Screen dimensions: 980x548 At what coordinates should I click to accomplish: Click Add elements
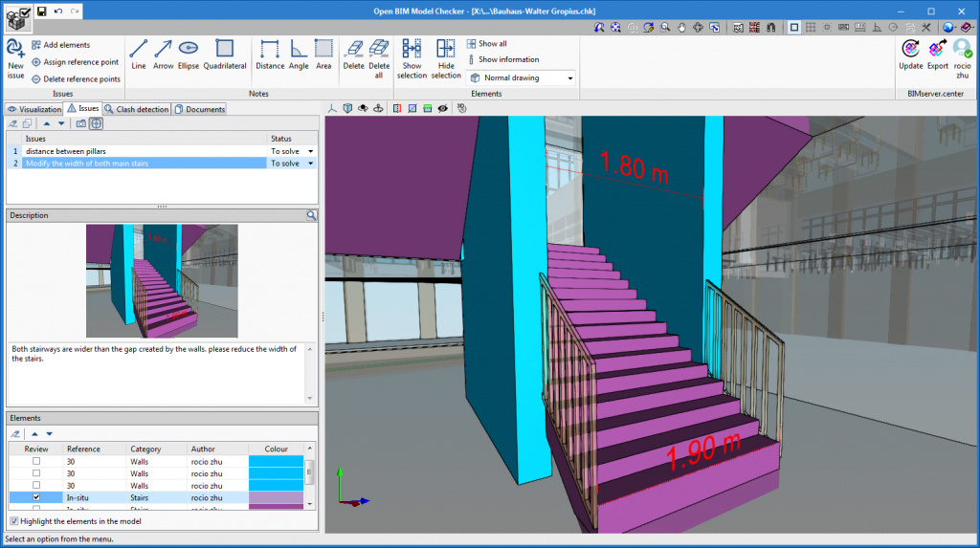[x=60, y=45]
